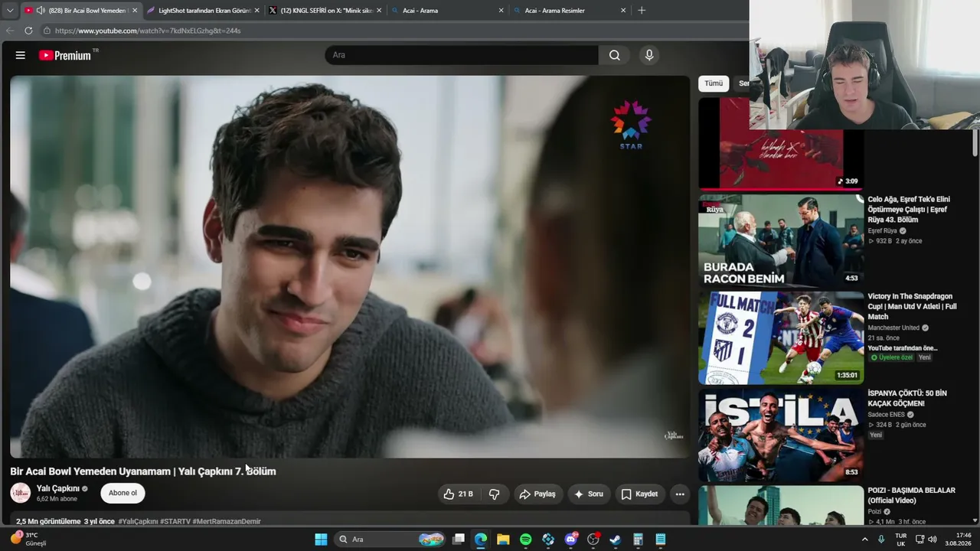980x551 pixels.
Task: Dislike the video with thumbs-down button
Action: pos(495,494)
